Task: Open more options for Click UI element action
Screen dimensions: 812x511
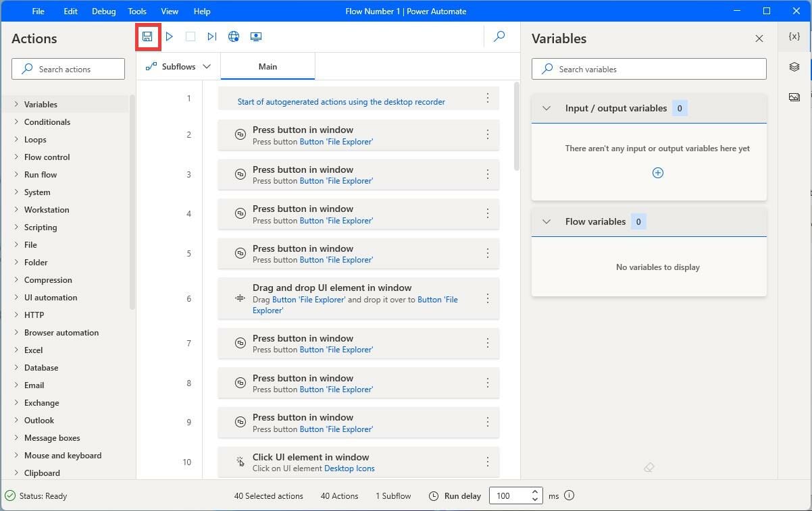Action: [488, 462]
